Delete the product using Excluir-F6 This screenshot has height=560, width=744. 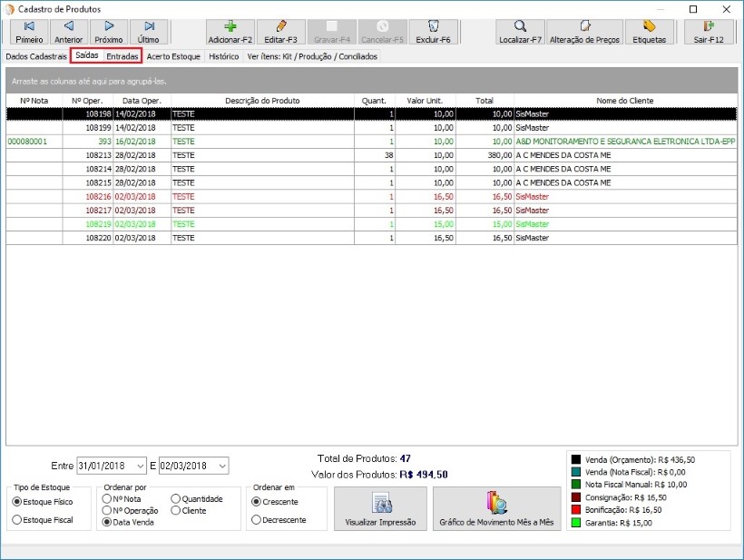click(x=433, y=32)
